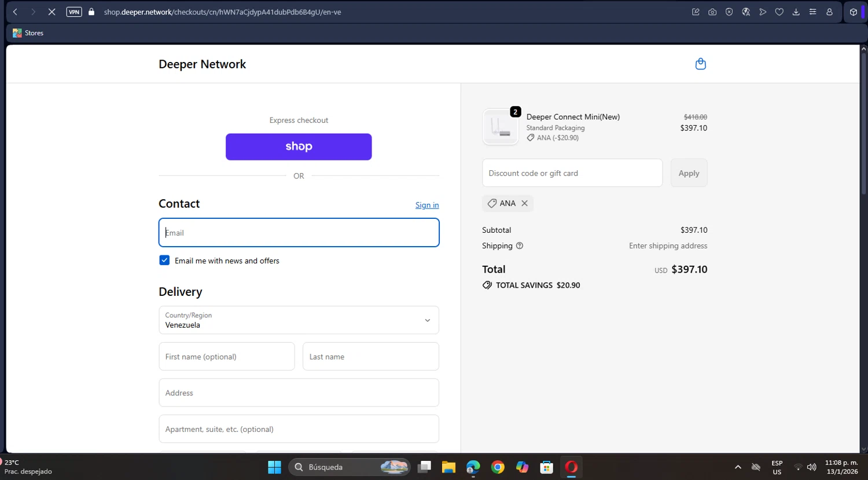
Task: Launch Microsoft Edge from the taskbar
Action: click(x=473, y=467)
